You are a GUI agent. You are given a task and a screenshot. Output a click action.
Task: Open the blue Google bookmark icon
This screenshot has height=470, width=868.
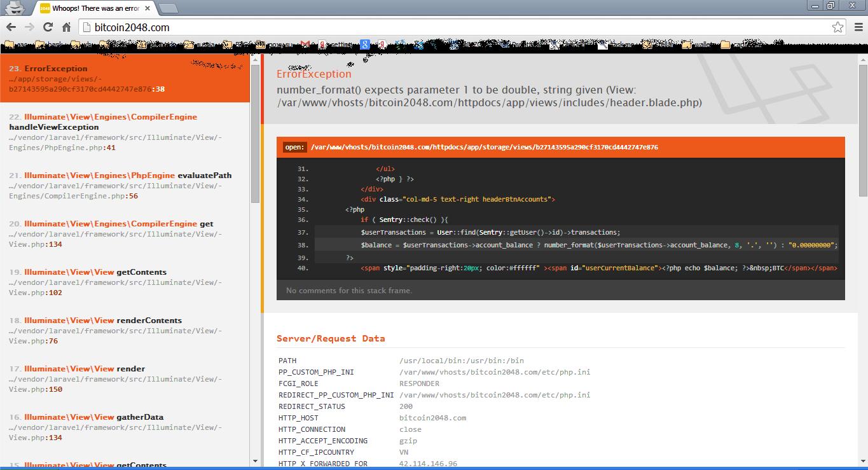364,45
